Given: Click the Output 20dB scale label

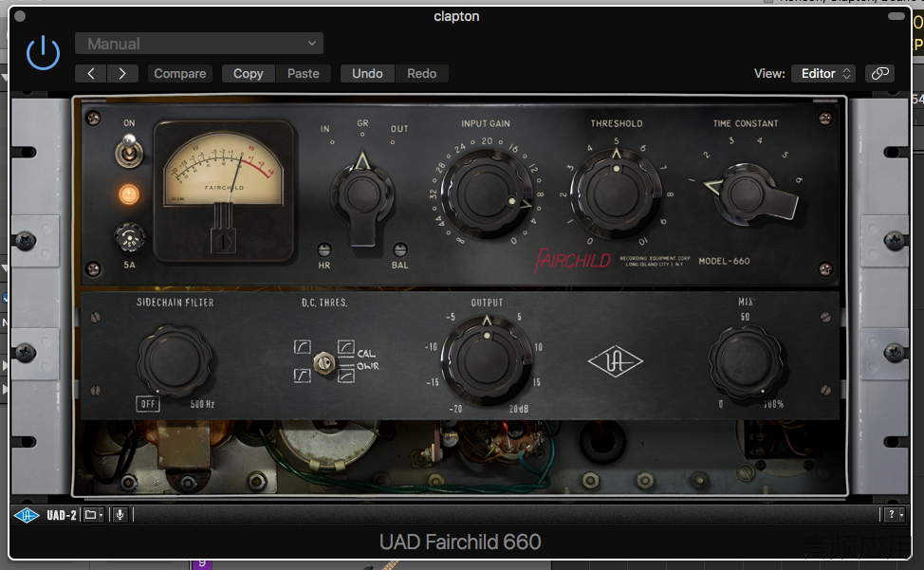Looking at the screenshot, I should tap(519, 409).
